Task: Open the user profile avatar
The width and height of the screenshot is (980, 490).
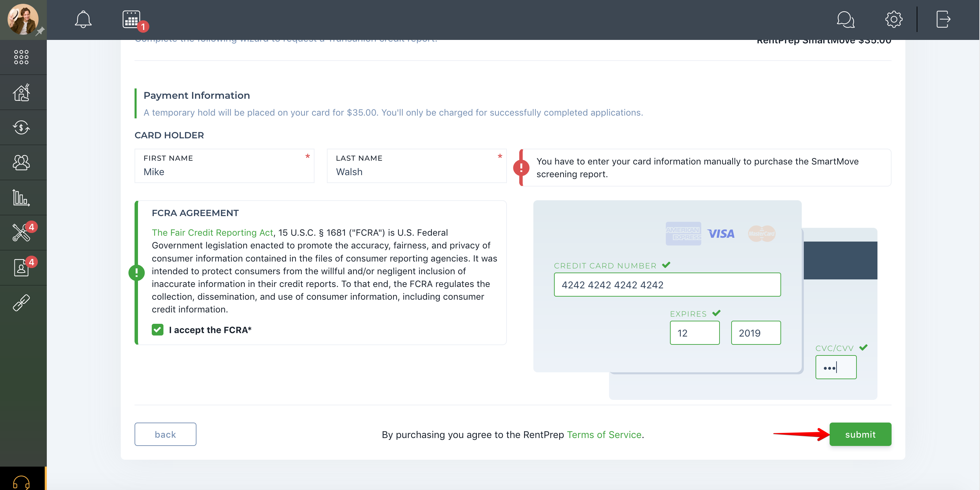Action: click(x=23, y=19)
